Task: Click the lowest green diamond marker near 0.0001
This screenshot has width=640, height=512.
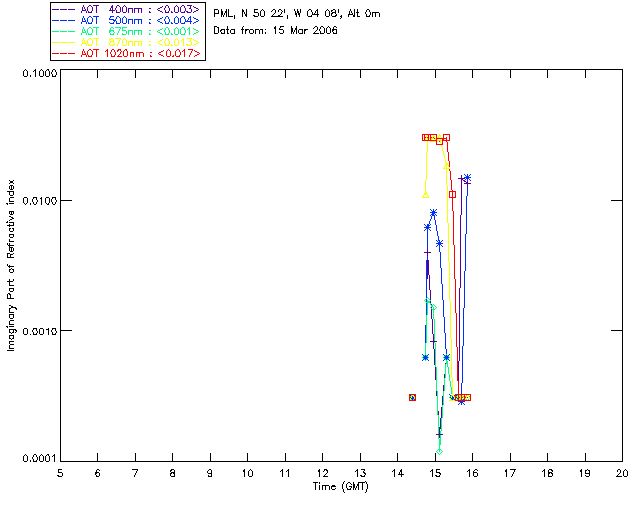Action: (439, 451)
